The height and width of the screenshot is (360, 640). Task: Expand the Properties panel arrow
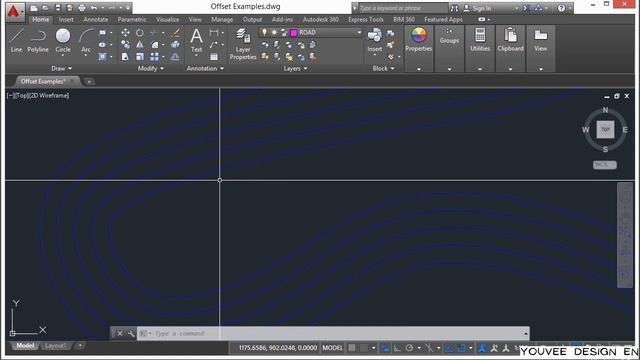419,69
